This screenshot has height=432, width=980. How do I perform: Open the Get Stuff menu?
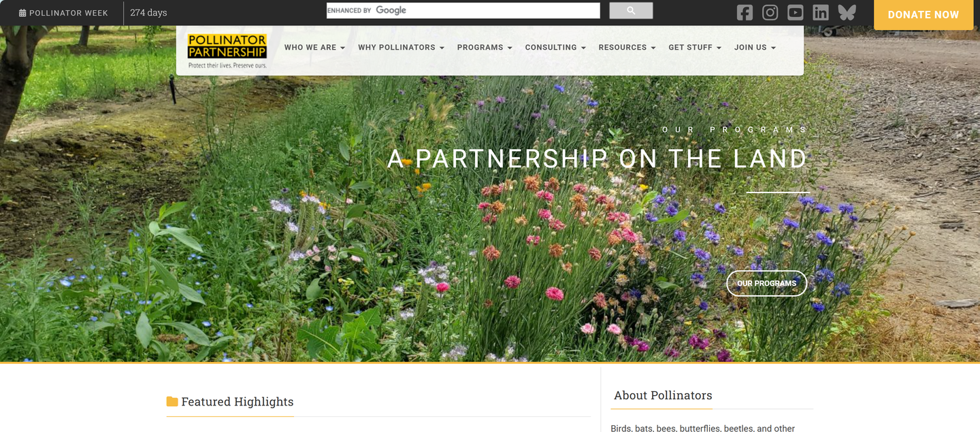pos(695,48)
